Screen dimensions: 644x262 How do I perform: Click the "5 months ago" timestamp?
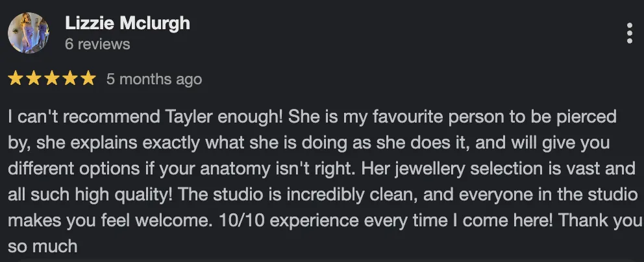click(x=154, y=79)
